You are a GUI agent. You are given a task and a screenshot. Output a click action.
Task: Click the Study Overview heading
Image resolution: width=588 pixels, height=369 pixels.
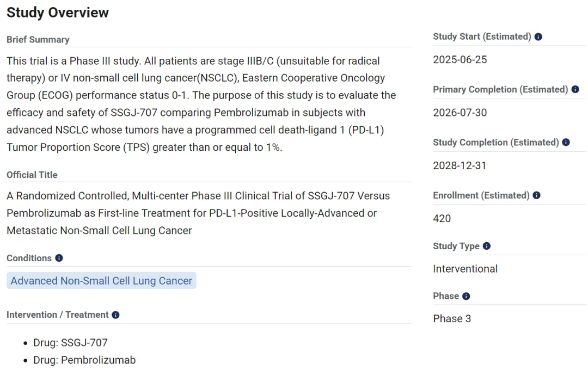(x=58, y=13)
